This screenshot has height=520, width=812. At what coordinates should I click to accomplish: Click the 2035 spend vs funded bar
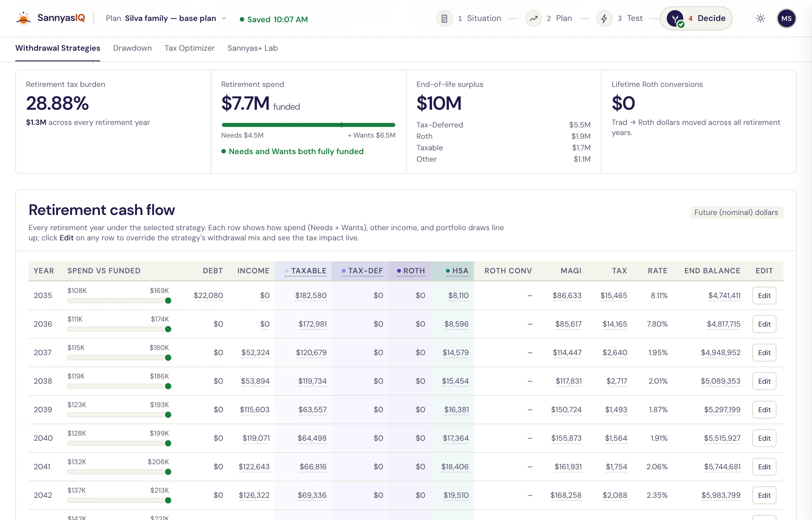119,301
